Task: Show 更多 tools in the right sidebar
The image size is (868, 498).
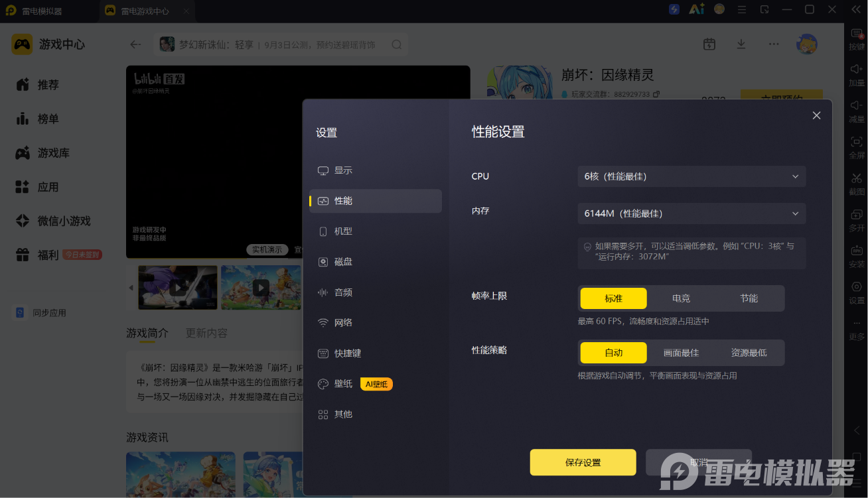Action: tap(857, 329)
